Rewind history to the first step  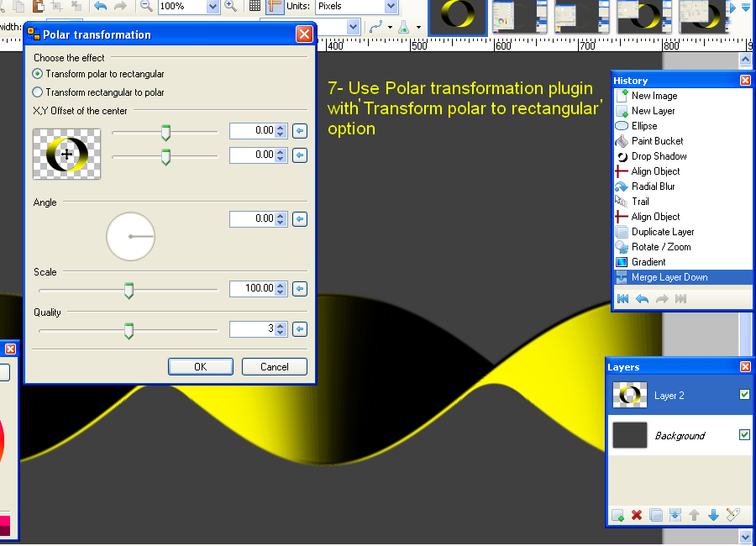[623, 299]
